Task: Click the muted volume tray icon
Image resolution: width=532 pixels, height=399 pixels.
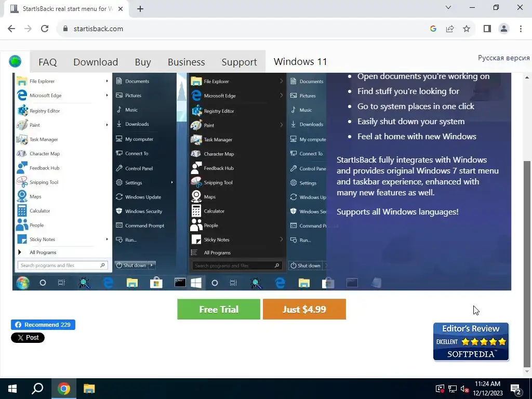Action: point(465,389)
